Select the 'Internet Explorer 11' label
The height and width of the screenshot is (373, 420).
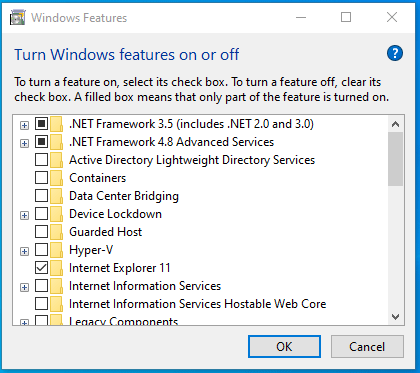[x=119, y=268]
